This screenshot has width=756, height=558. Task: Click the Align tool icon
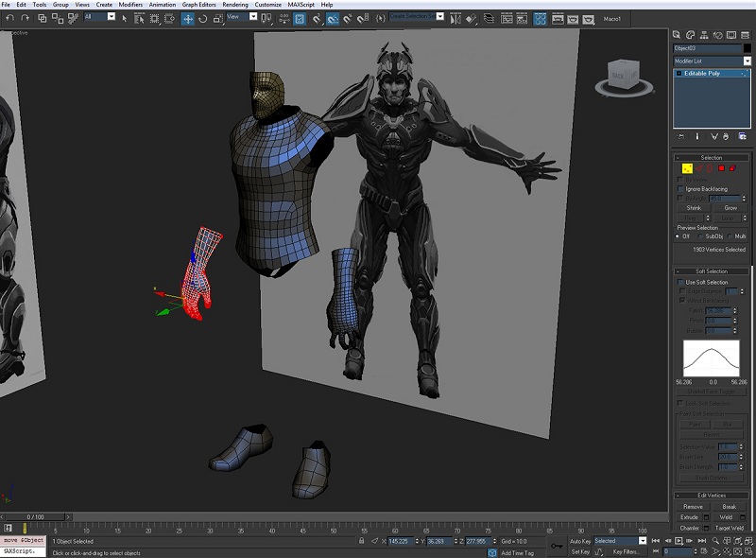pos(471,19)
